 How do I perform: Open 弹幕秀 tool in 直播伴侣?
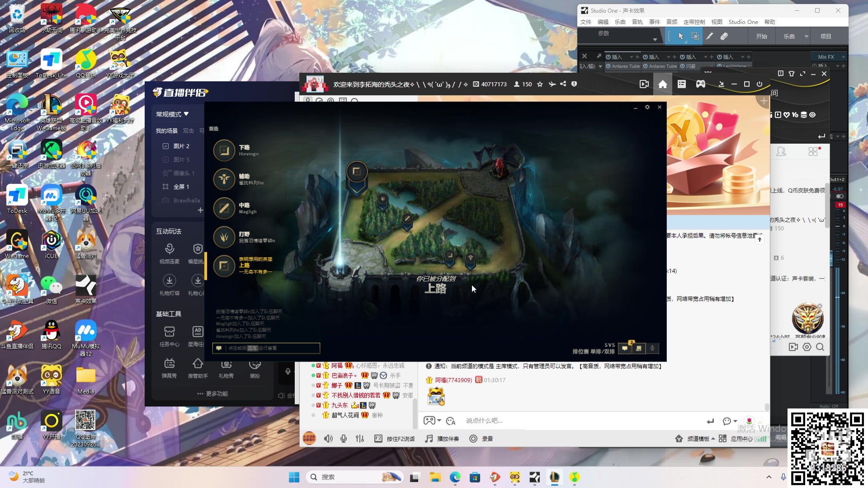click(170, 368)
